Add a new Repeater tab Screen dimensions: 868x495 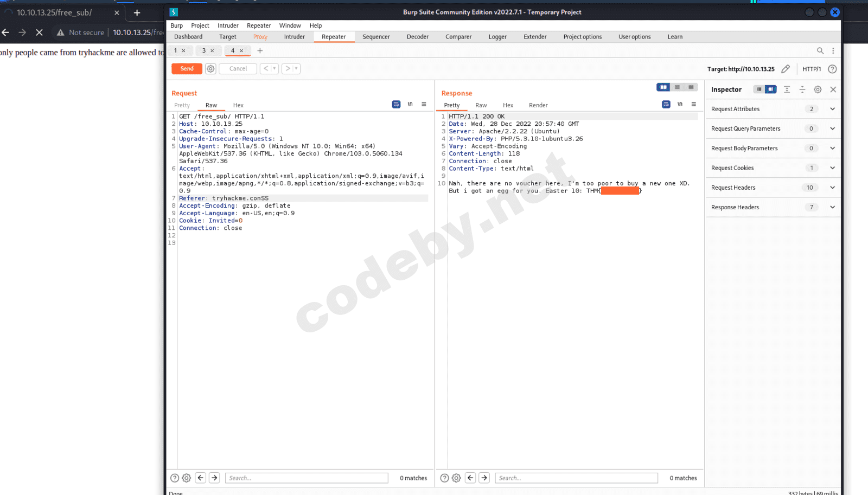(x=260, y=50)
